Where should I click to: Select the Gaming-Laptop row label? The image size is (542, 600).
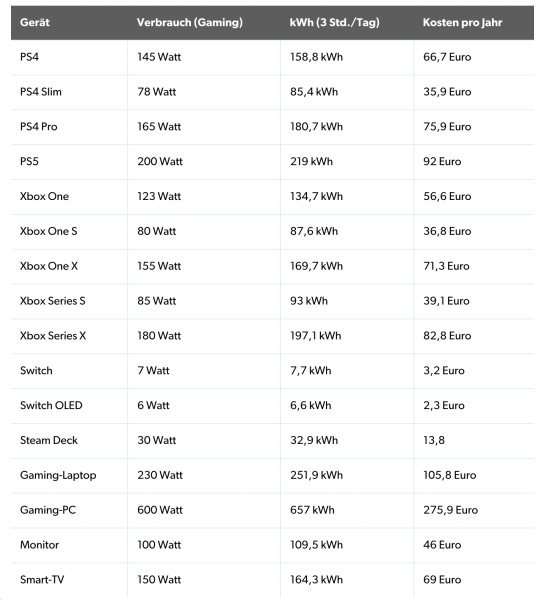coord(58,475)
